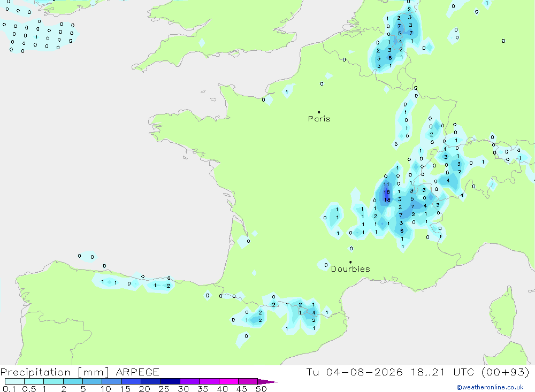535x392 pixels.
Task: Select the 30 to 35 purple legend swatch
Action: pyautogui.click(x=189, y=381)
